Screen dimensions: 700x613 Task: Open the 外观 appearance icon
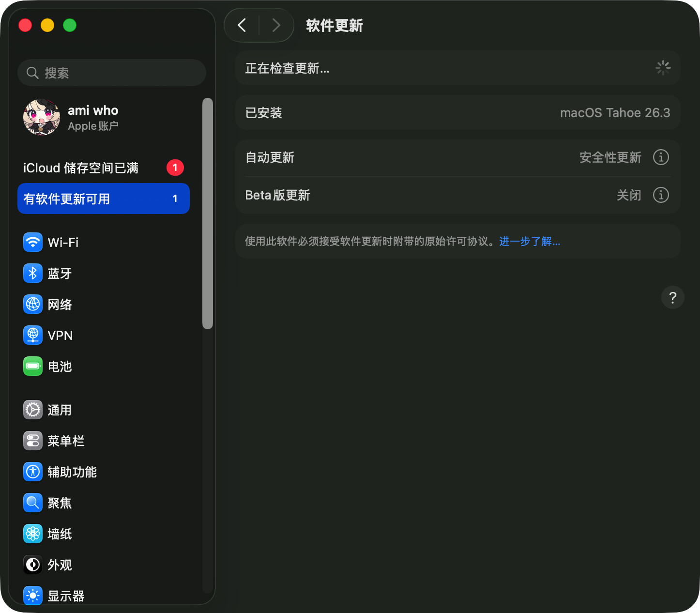(x=33, y=565)
